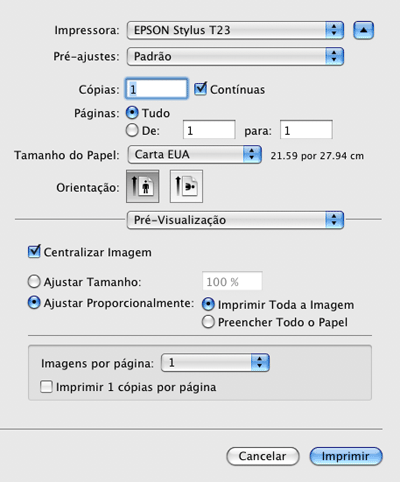Toggle the Contínuas checkbox
400x482 pixels.
[201, 89]
